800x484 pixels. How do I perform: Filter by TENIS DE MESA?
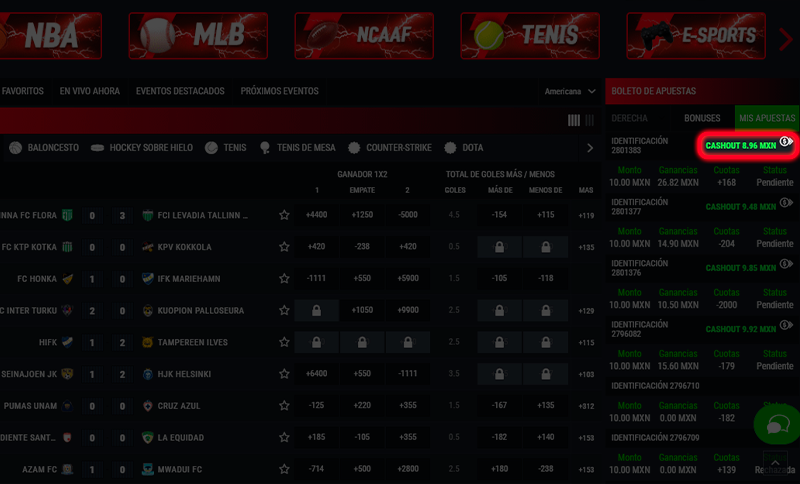tap(297, 148)
